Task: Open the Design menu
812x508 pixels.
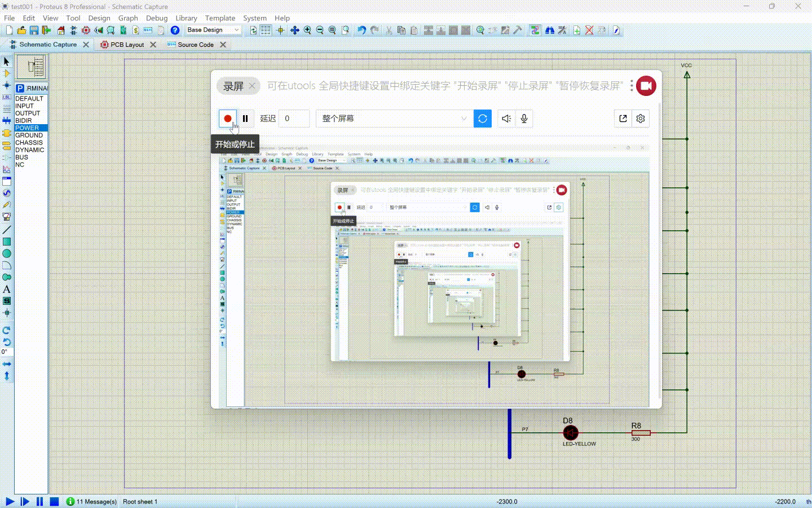Action: coord(99,18)
